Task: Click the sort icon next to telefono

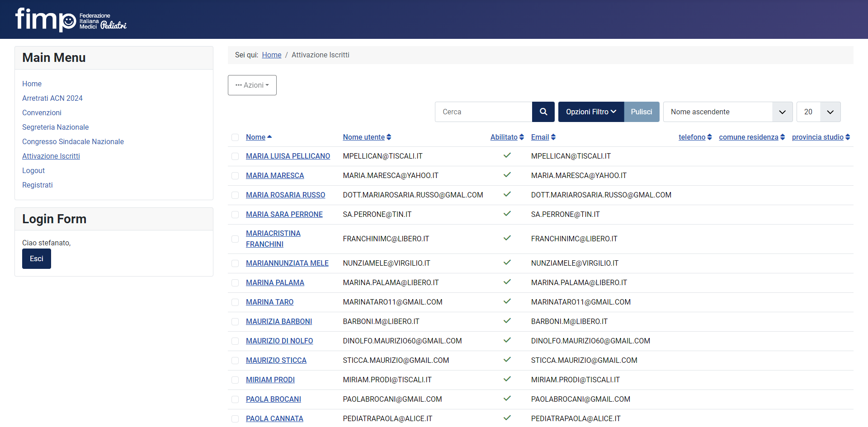Action: tap(709, 137)
